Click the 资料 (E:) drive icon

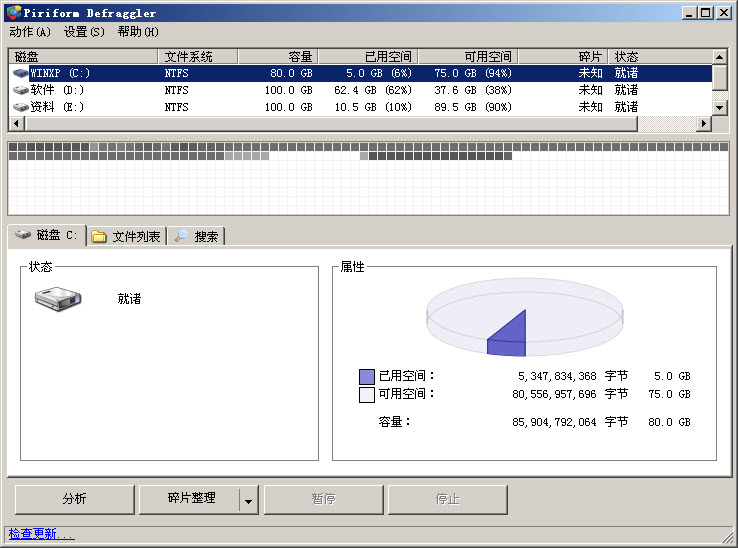(21, 107)
